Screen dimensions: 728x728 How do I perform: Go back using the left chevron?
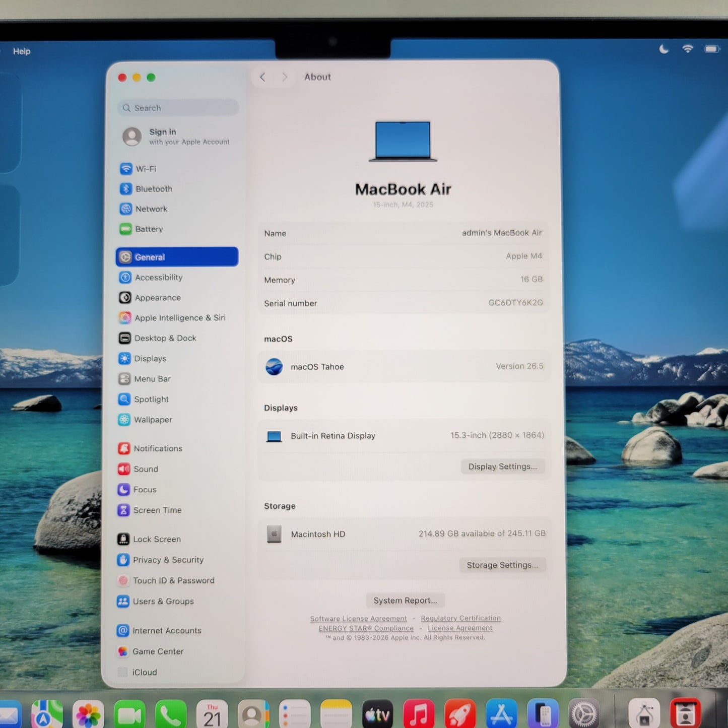click(x=262, y=77)
